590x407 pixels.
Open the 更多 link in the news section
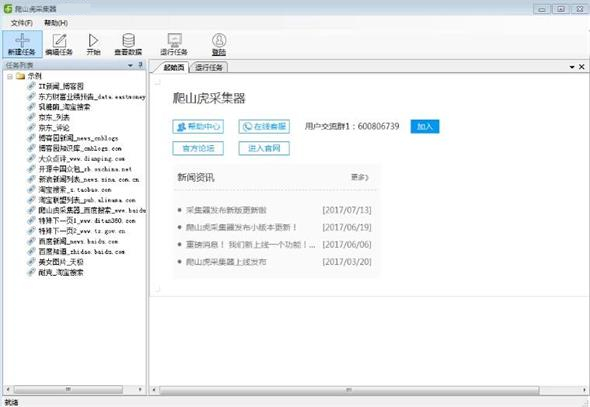pos(360,177)
